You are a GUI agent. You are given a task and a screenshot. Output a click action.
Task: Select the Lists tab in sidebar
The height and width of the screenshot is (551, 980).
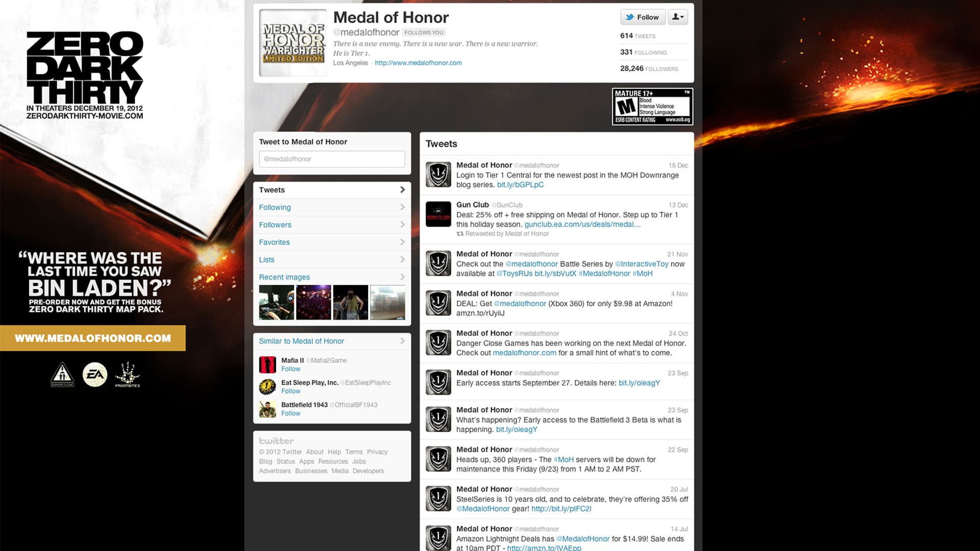click(x=332, y=260)
